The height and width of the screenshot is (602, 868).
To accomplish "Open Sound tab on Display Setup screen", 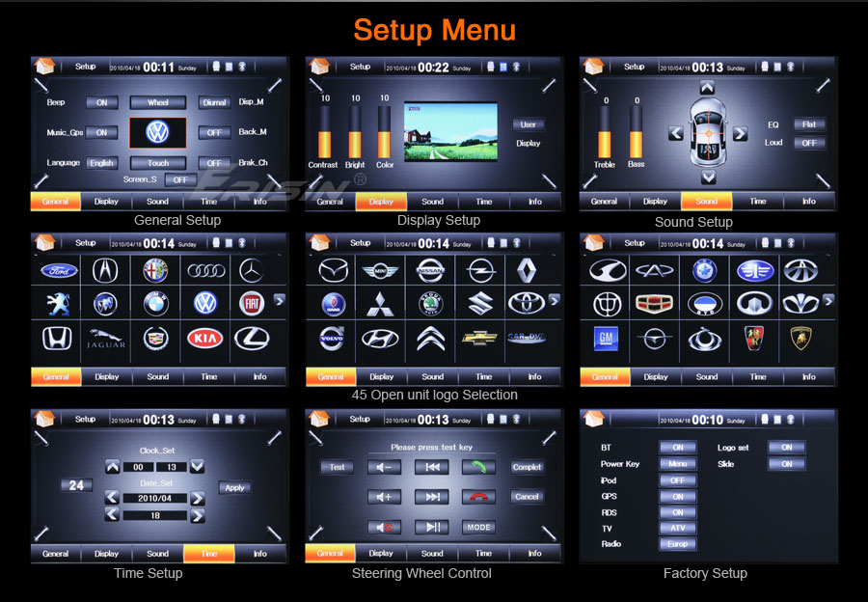I will pos(432,202).
